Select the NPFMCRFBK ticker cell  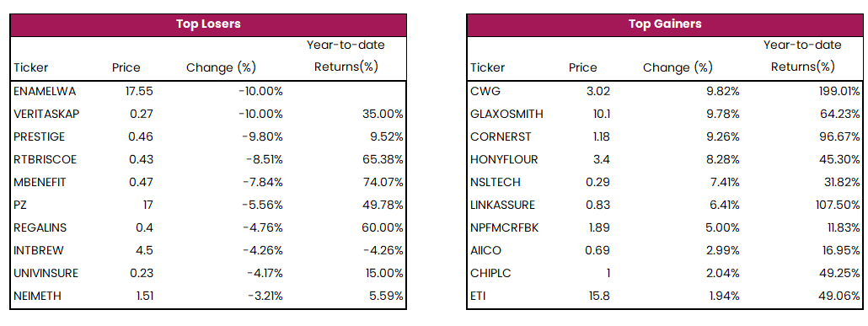(x=504, y=227)
